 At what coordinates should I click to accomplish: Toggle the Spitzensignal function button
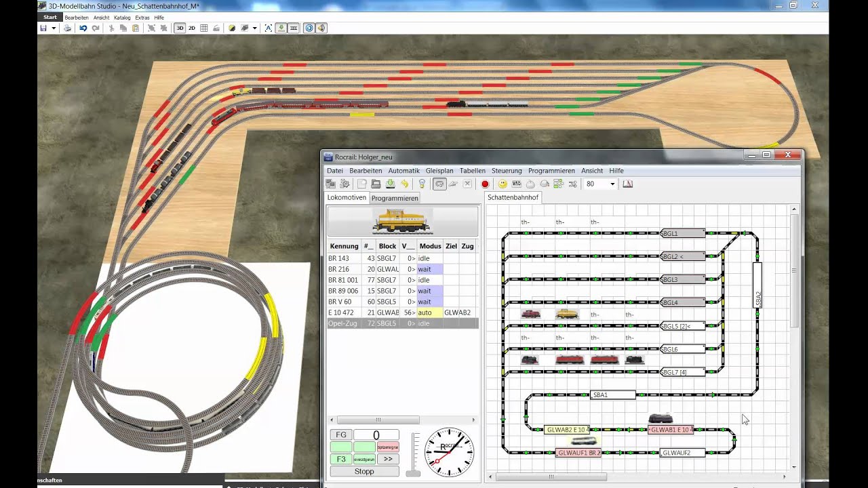[x=388, y=447]
